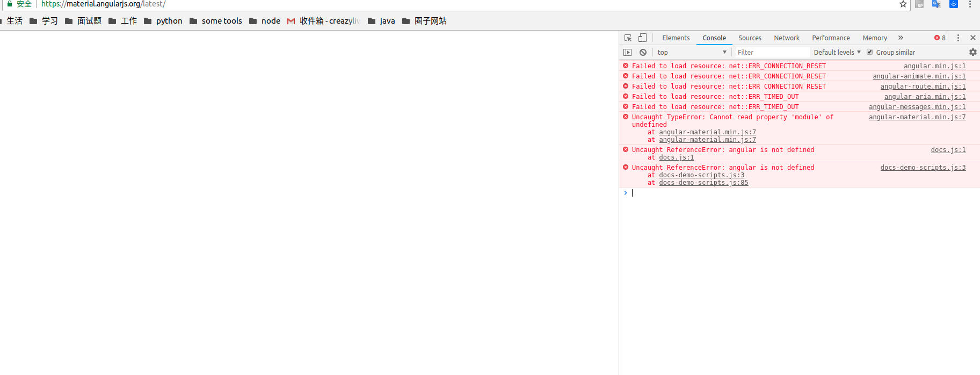Open angular-messages.min.js:1 source link
This screenshot has width=980, height=375.
coord(917,106)
